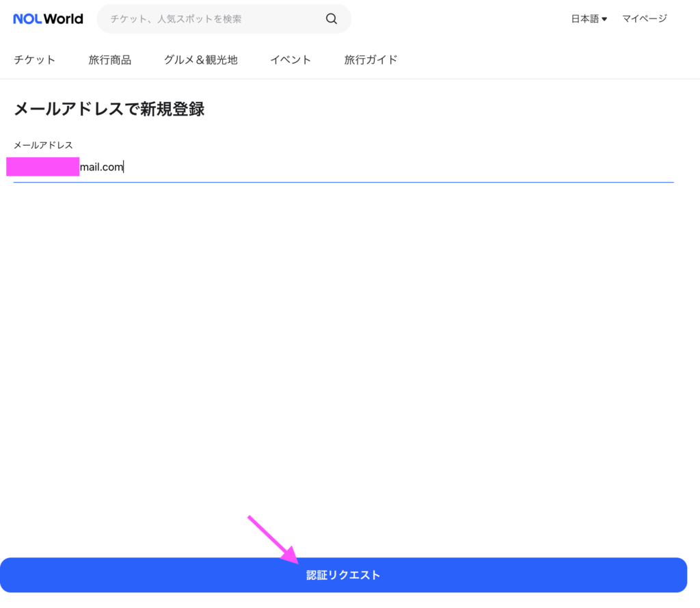The height and width of the screenshot is (608, 700).
Task: Click the magnifying glass search icon
Action: (332, 19)
